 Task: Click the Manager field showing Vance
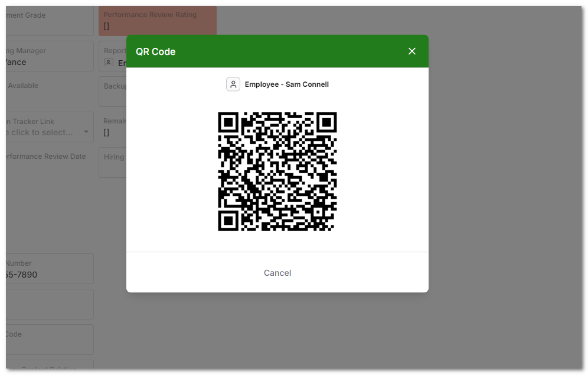click(47, 56)
